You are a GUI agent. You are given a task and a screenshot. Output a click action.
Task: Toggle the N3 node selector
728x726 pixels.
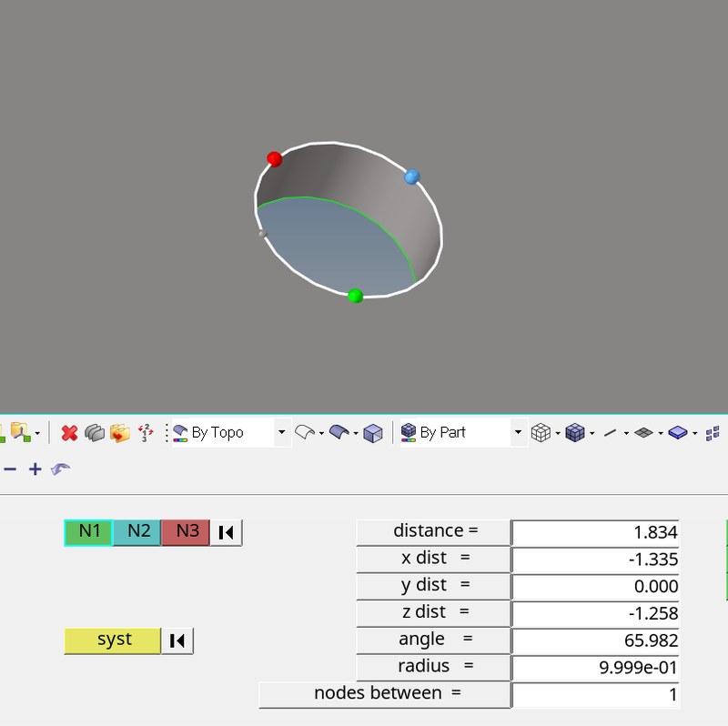point(185,532)
